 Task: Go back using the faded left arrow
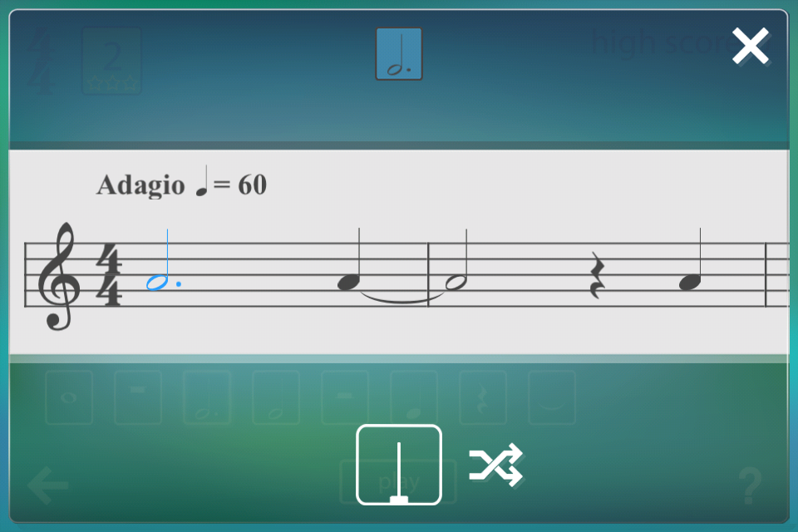47,485
